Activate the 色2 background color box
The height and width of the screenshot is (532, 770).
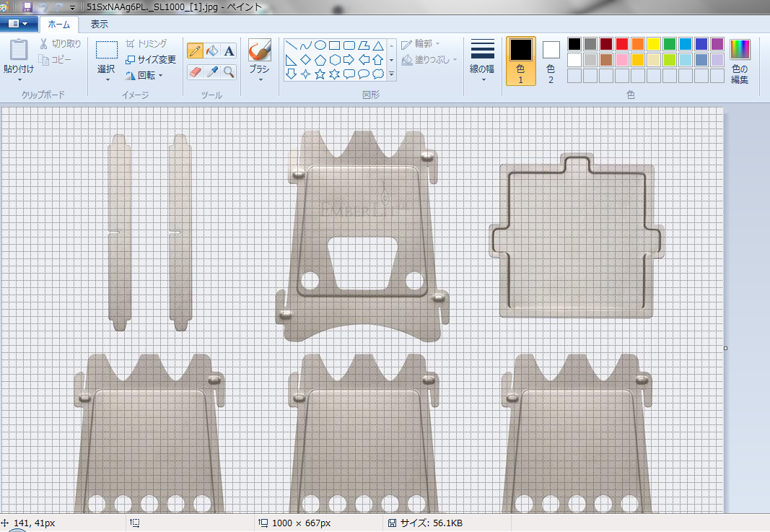551,61
